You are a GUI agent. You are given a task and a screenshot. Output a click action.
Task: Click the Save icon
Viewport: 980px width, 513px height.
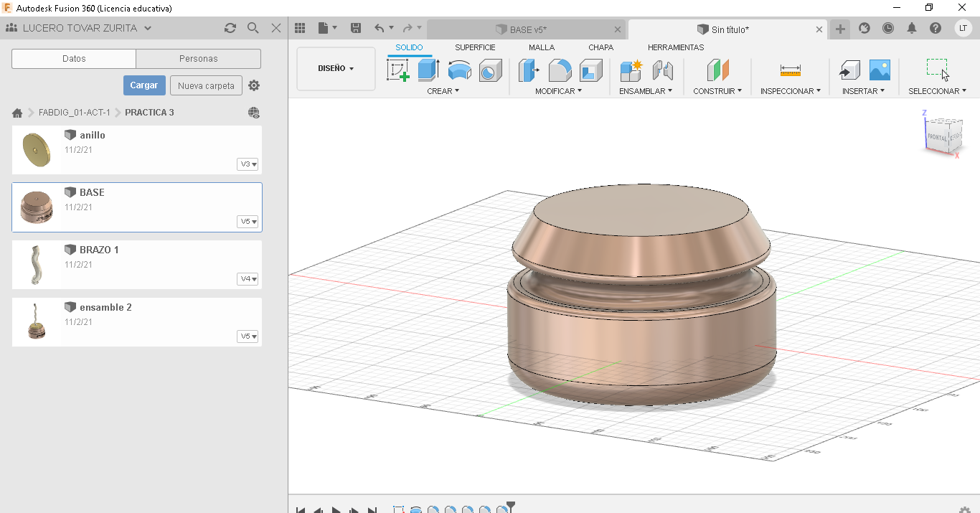point(355,28)
